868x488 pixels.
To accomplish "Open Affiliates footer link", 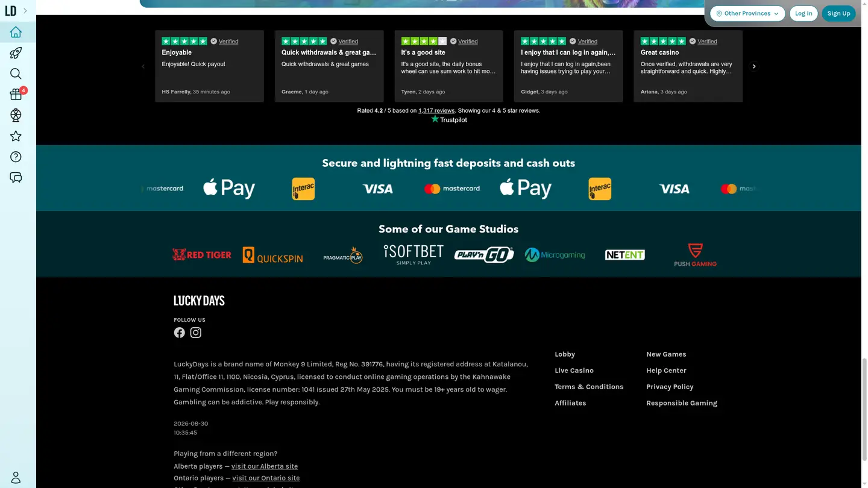I will point(570,403).
